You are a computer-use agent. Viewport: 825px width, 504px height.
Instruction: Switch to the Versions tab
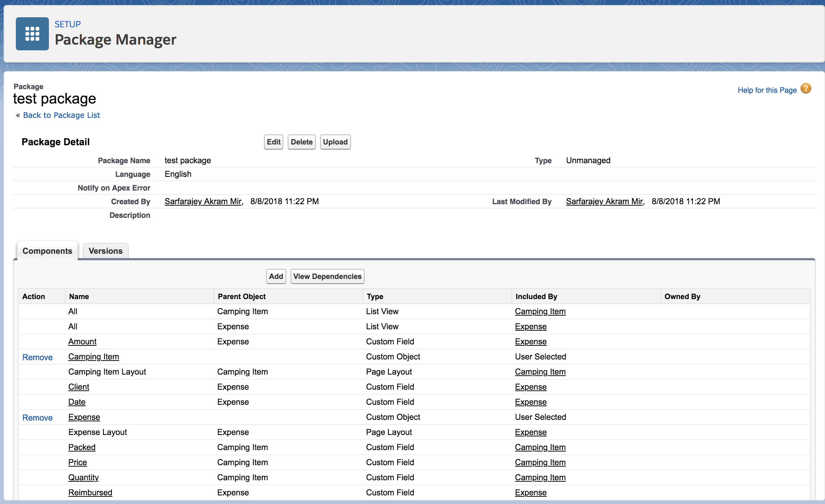coord(105,251)
